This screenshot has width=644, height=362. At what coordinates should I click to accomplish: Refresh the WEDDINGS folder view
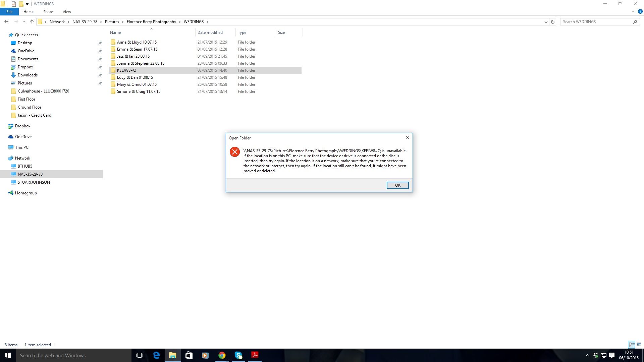click(x=553, y=22)
